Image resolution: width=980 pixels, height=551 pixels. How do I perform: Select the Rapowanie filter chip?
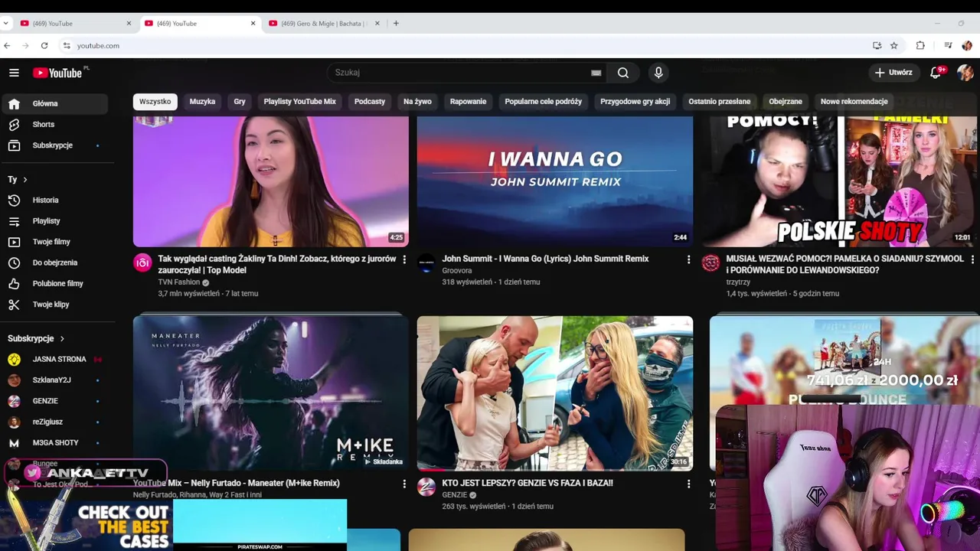(x=468, y=101)
